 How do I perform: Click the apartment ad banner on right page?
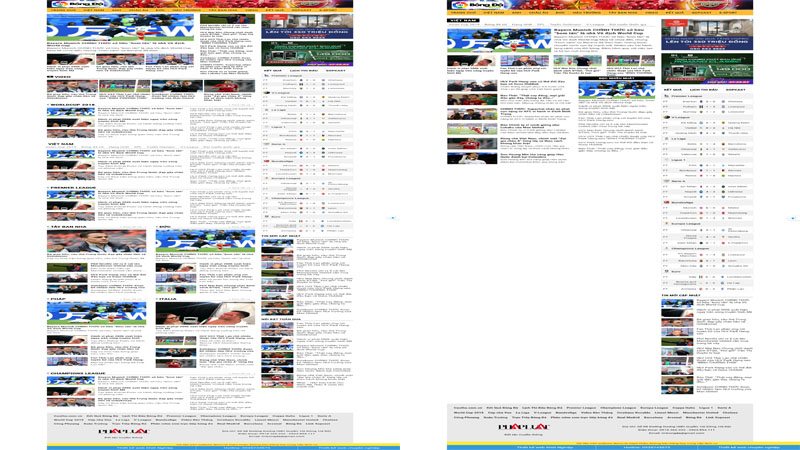707,35
